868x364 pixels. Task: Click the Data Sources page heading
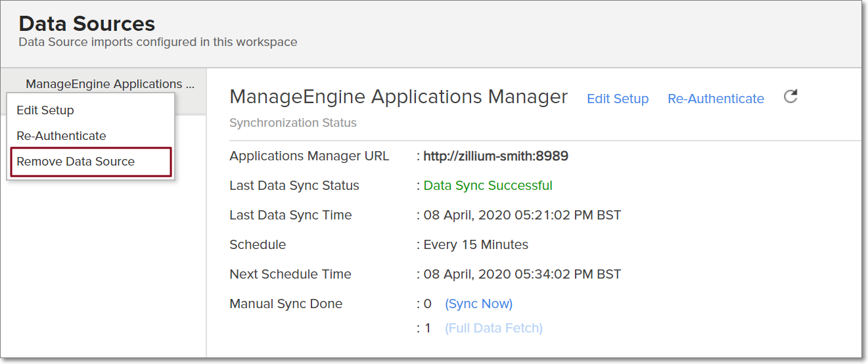tap(87, 24)
